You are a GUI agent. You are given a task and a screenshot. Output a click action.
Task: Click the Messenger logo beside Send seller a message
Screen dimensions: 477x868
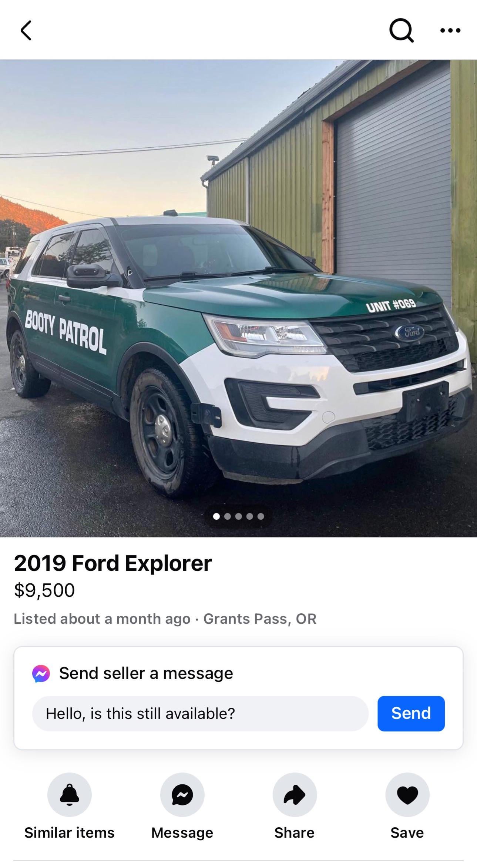[41, 674]
